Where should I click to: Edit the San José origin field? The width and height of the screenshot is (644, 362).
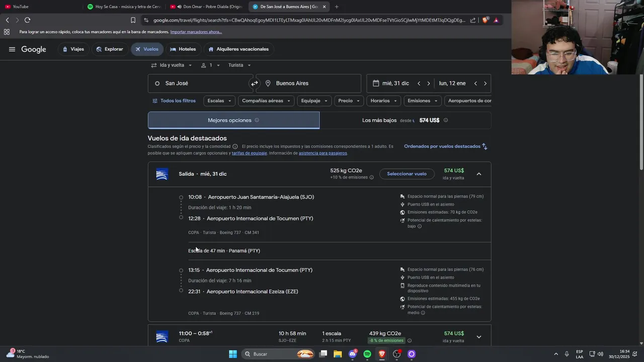tap(200, 83)
